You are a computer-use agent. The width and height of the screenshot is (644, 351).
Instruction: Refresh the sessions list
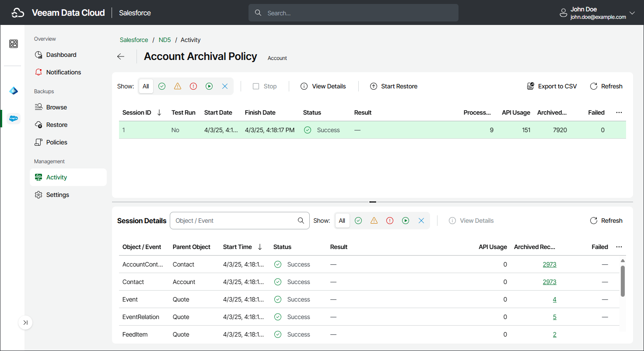click(x=606, y=86)
